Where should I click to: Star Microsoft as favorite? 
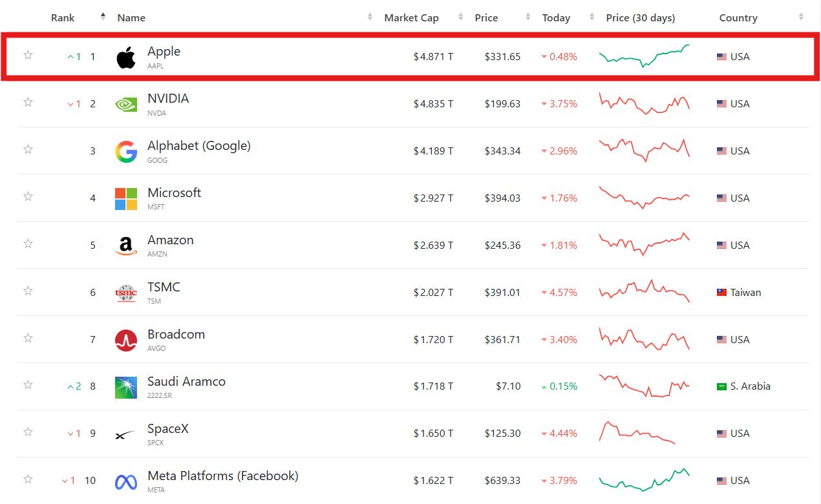(28, 196)
